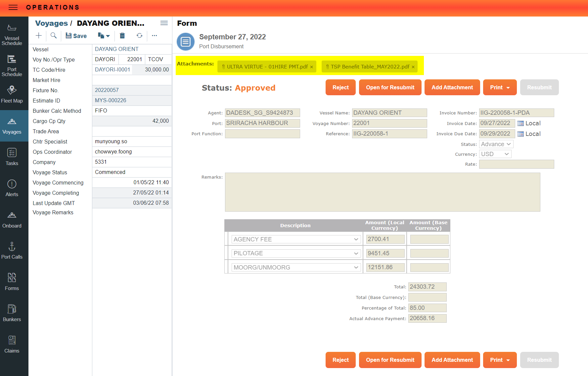Search voyages with the magnifier icon
This screenshot has width=588, height=376.
click(54, 36)
